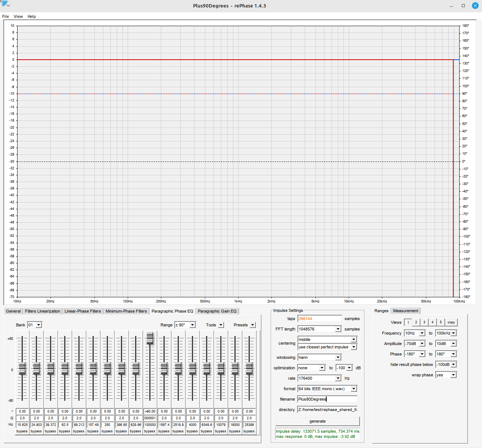Click the impulse delay status text

click(317, 431)
